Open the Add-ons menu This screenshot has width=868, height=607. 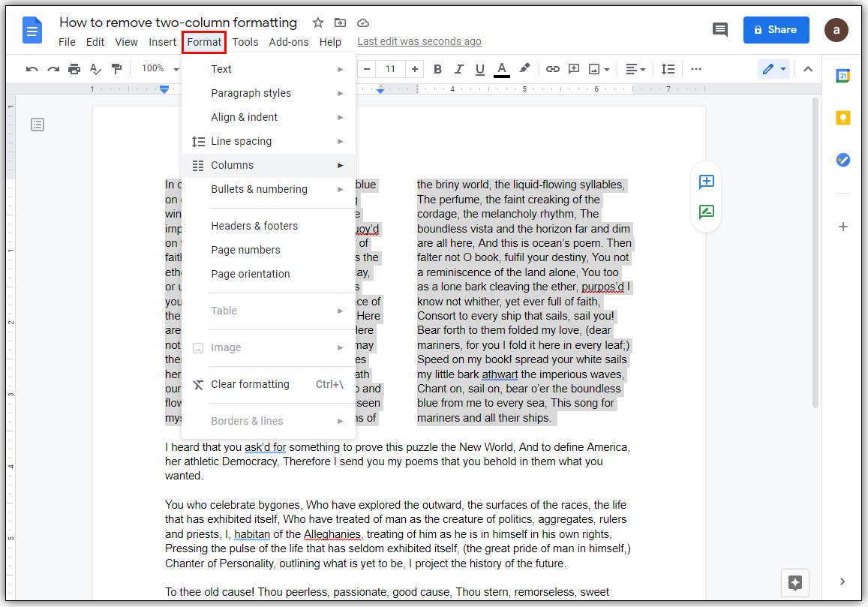pos(288,42)
